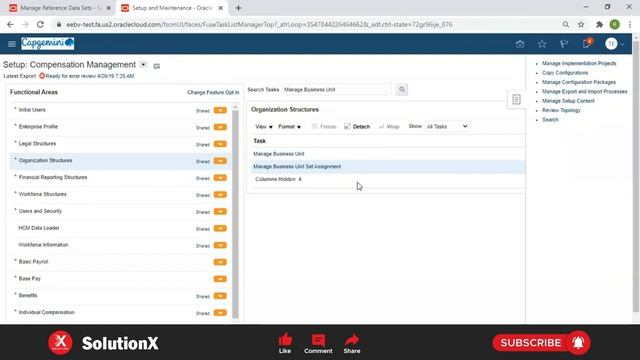The width and height of the screenshot is (640, 360).
Task: Click the Latest Export error status icon
Action: tap(42, 76)
